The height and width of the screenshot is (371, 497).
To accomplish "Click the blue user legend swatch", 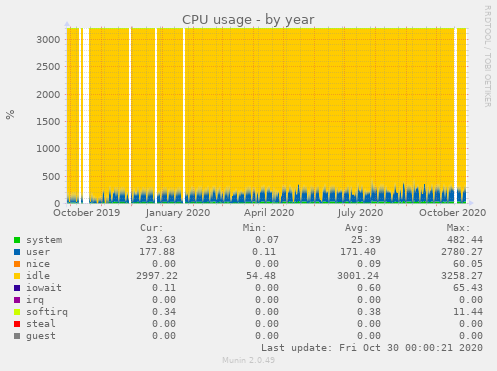I will pyautogui.click(x=17, y=252).
